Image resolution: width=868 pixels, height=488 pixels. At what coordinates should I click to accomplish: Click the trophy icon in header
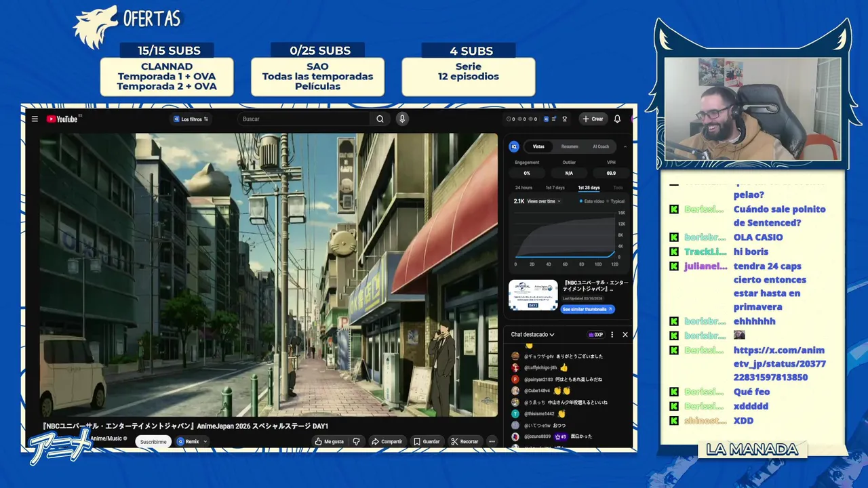coord(564,119)
